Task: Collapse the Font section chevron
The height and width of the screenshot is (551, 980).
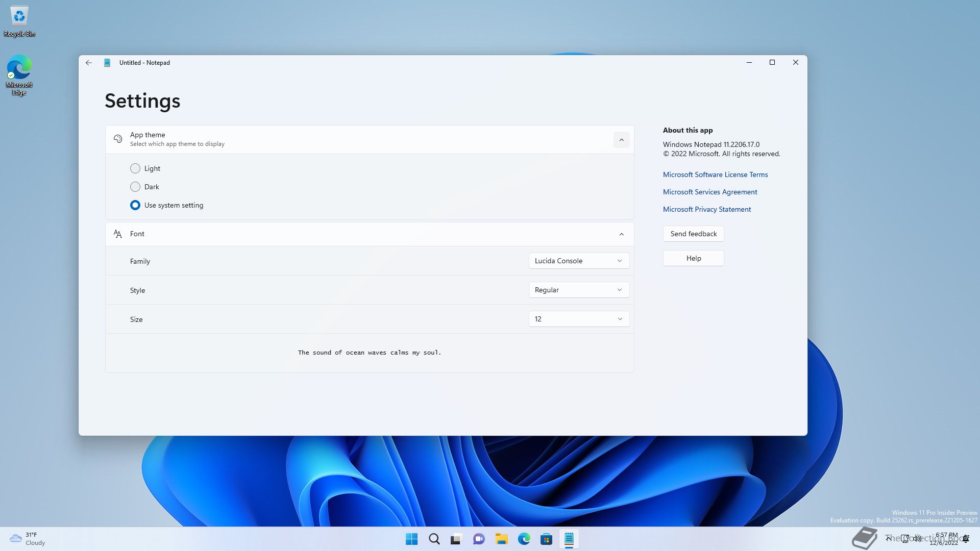Action: click(621, 234)
